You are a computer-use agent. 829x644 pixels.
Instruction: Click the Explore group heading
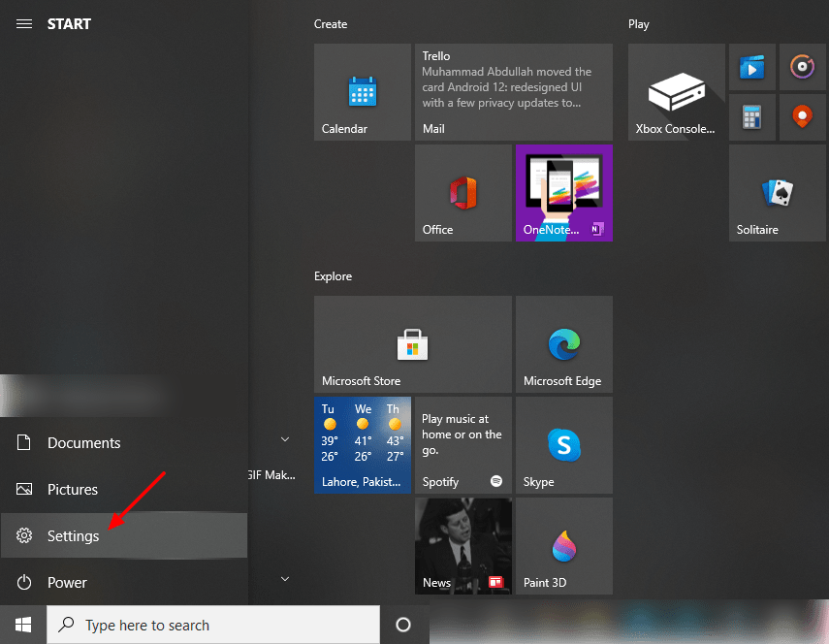pyautogui.click(x=334, y=276)
